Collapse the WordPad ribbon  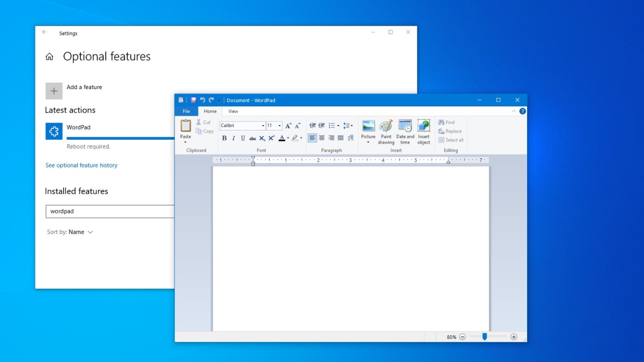pos(514,111)
